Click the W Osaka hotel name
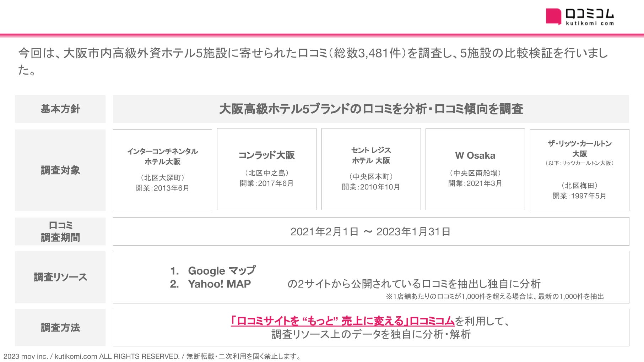The width and height of the screenshot is (644, 362). pyautogui.click(x=475, y=155)
